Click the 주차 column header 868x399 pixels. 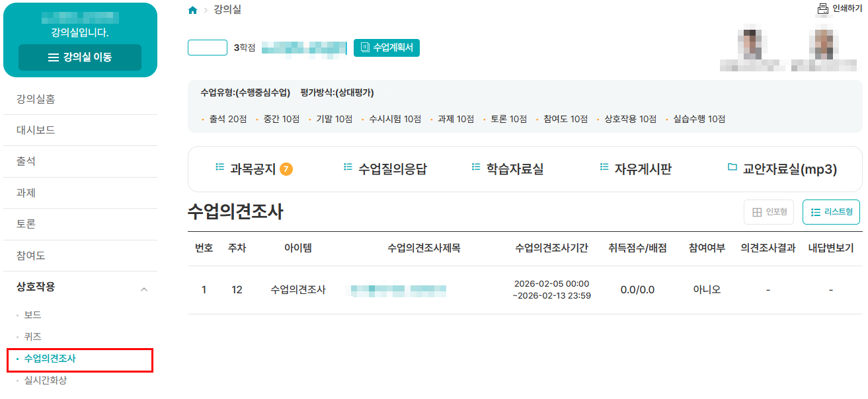pyautogui.click(x=237, y=248)
